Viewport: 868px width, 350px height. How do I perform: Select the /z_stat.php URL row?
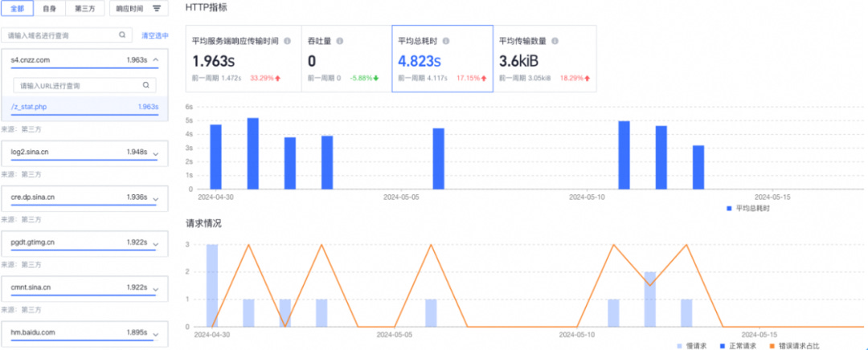coord(84,107)
